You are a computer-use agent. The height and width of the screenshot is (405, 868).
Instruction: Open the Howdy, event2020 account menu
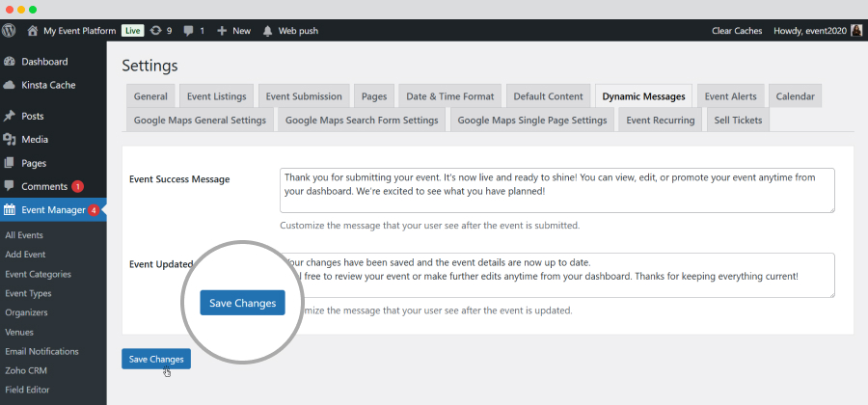click(810, 31)
